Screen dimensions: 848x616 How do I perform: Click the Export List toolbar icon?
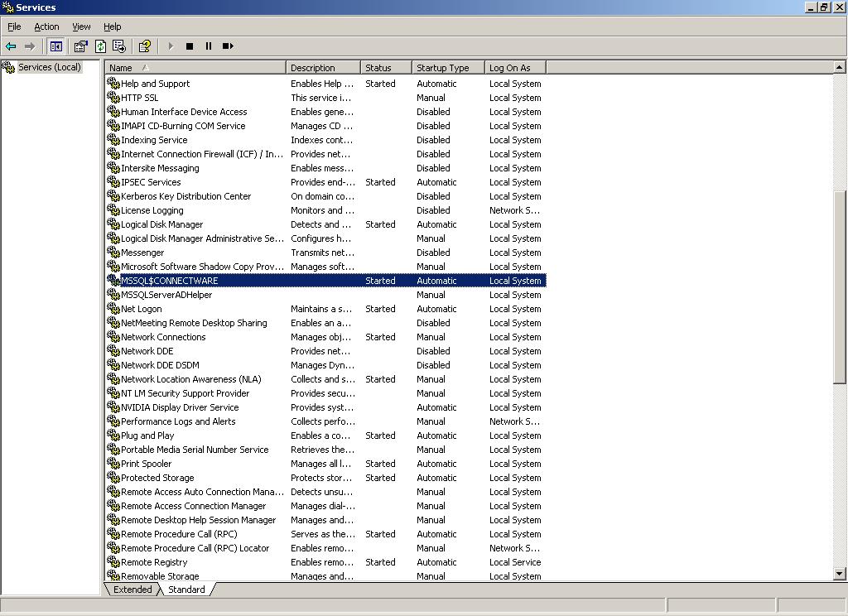[x=119, y=46]
